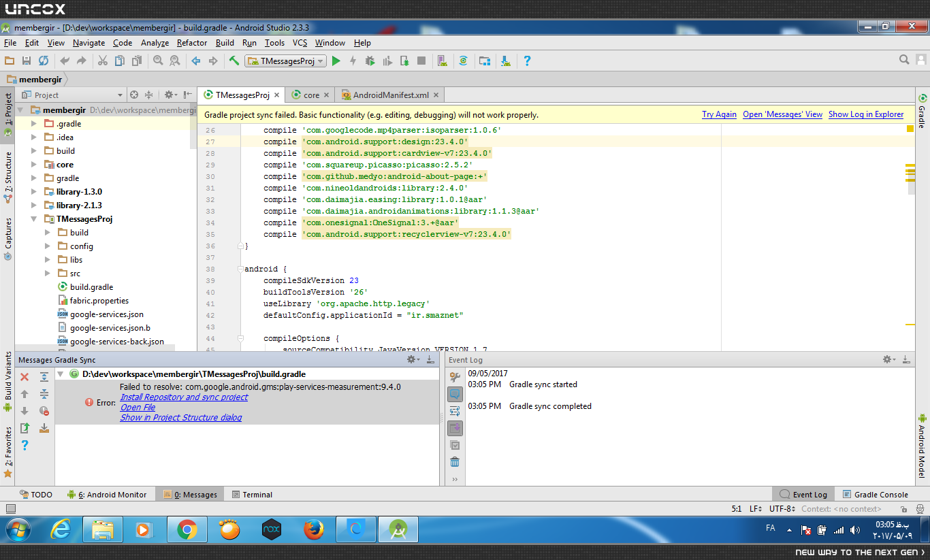
Task: Open the Terminal tool window tab
Action: (252, 495)
